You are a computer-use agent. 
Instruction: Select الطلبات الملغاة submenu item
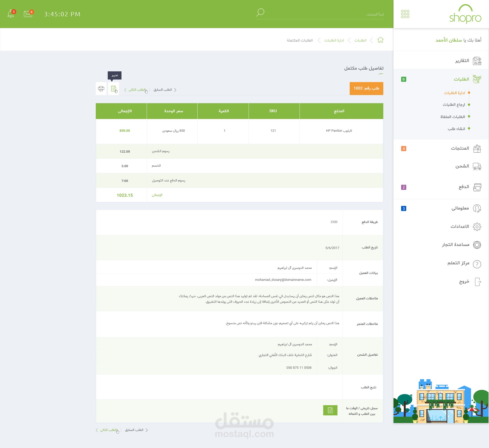coord(453,117)
